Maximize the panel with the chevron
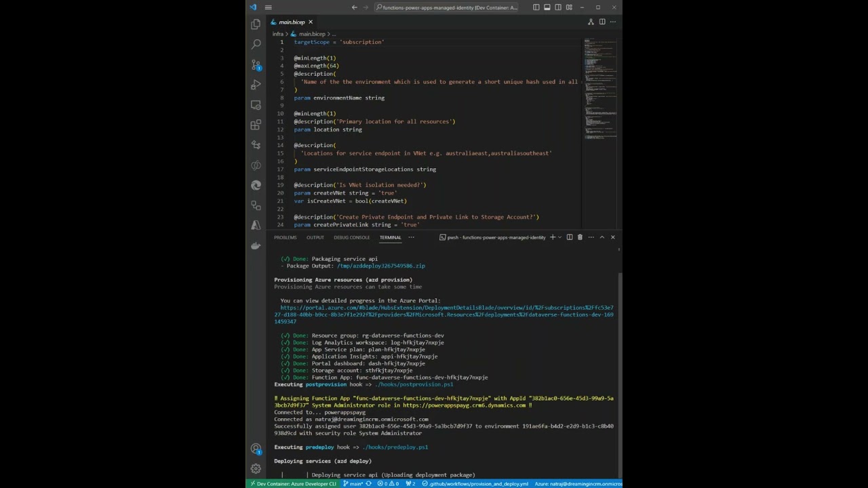The image size is (868, 488). coord(601,237)
